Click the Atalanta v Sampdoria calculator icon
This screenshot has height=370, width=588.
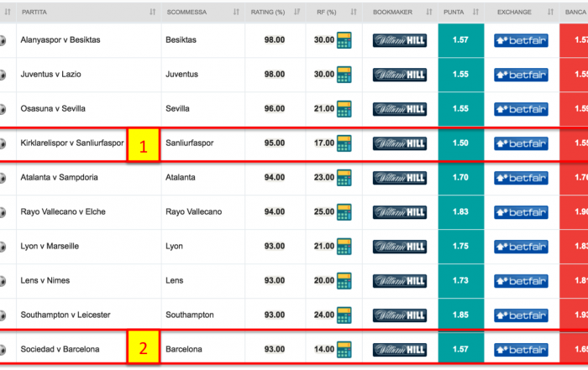344,178
